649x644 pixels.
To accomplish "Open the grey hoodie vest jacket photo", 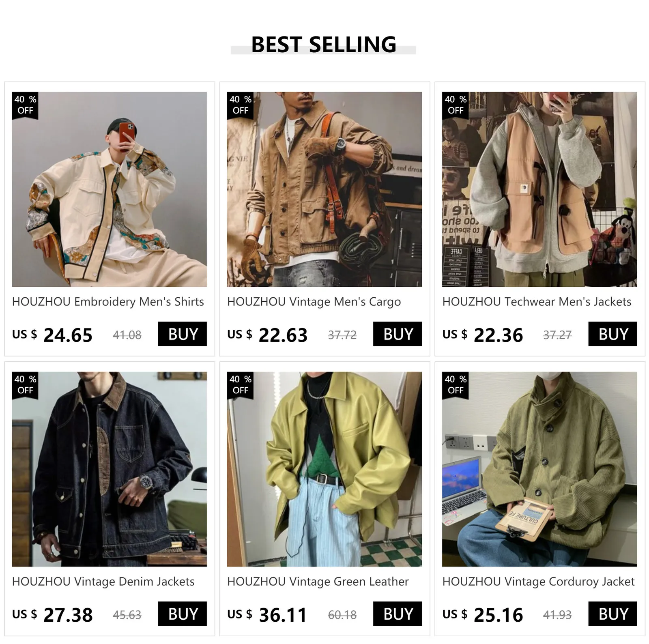I will [539, 189].
